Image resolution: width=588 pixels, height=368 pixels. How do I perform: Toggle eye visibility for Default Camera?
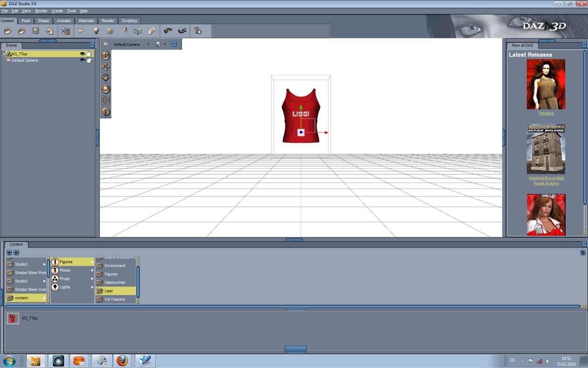(83, 60)
